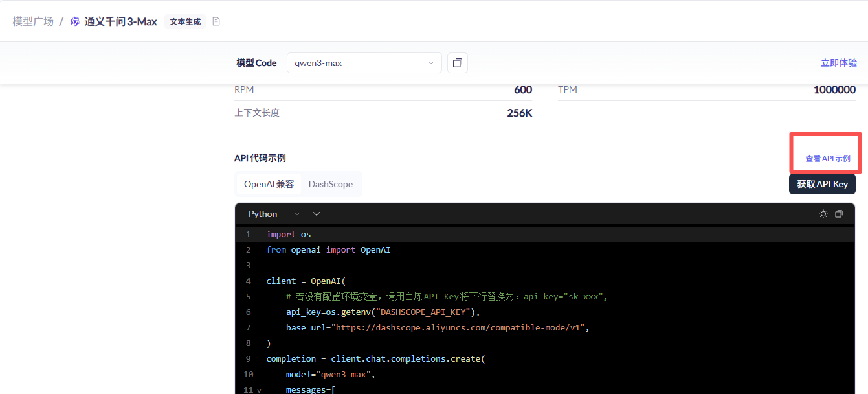Click line number 3 in code gutter
Screen dimensions: 868x394
(x=249, y=266)
